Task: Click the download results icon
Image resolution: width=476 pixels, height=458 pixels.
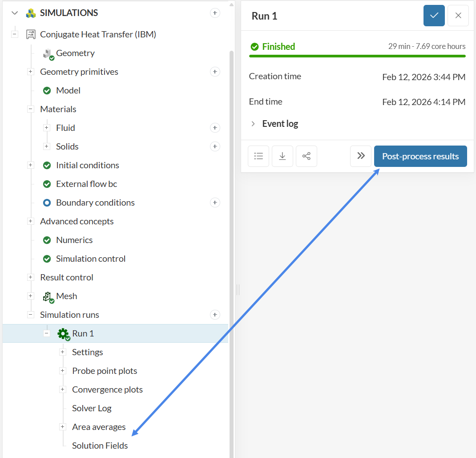Action: [282, 156]
